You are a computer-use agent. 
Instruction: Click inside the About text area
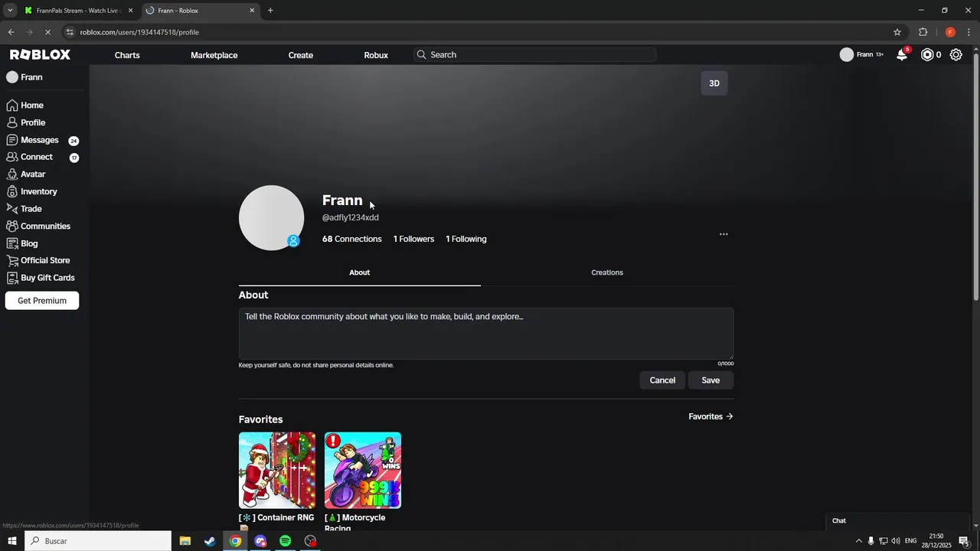pyautogui.click(x=486, y=334)
